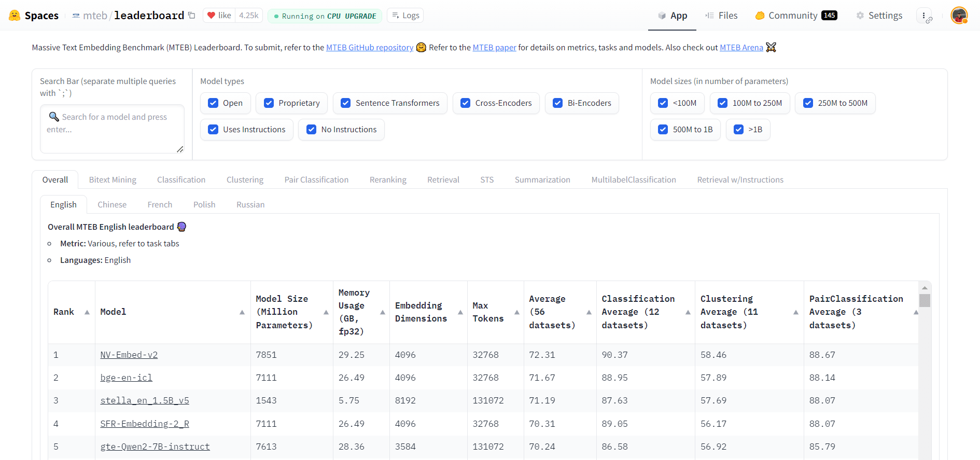Toggle the Bi-Encoders checkbox
This screenshot has height=460, width=980.
[558, 103]
